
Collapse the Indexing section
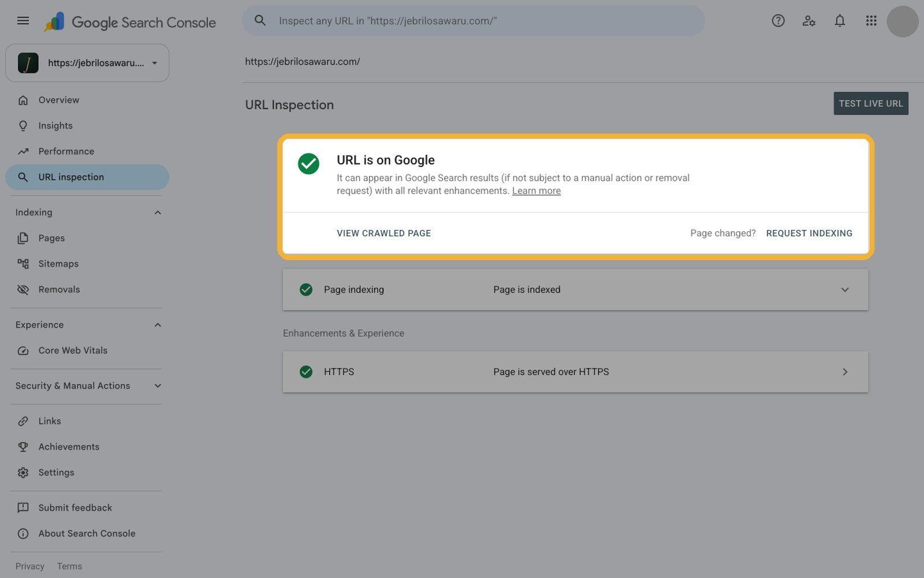[158, 213]
